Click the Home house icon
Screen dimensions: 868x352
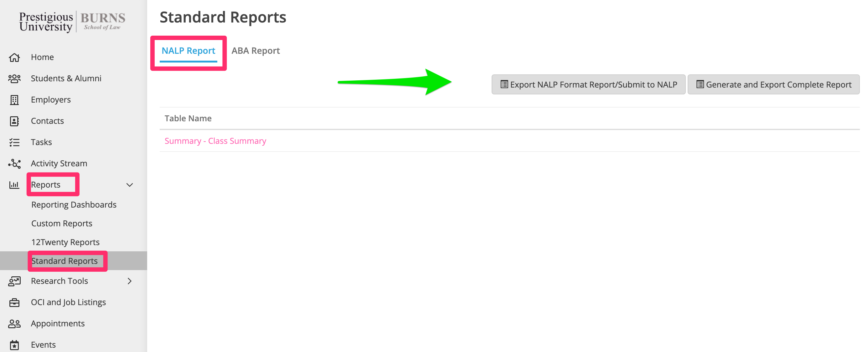pos(14,58)
